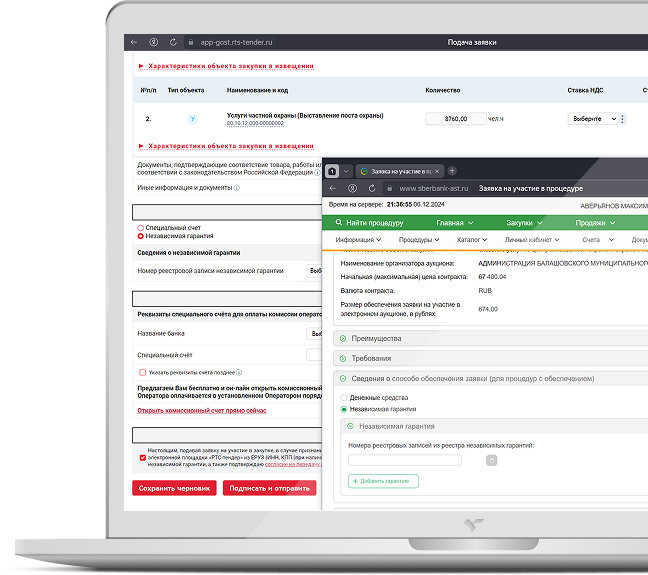Click the reload icon in the sberbank-ast browser
Viewport: 648px width, 575px height.
point(374,188)
